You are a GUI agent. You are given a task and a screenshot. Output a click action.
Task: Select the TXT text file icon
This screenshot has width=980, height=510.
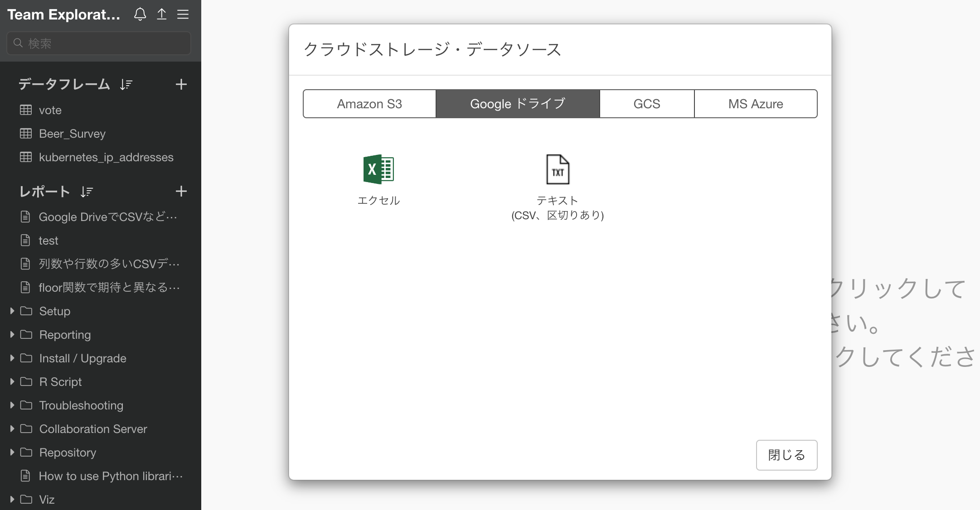pos(557,169)
